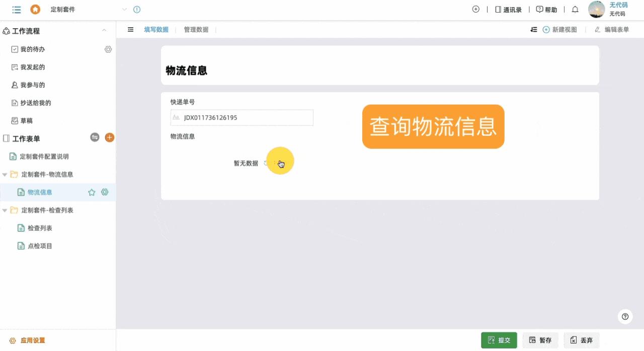This screenshot has width=644, height=351.
Task: Open settings gear beside 我的待办
Action: pos(108,49)
